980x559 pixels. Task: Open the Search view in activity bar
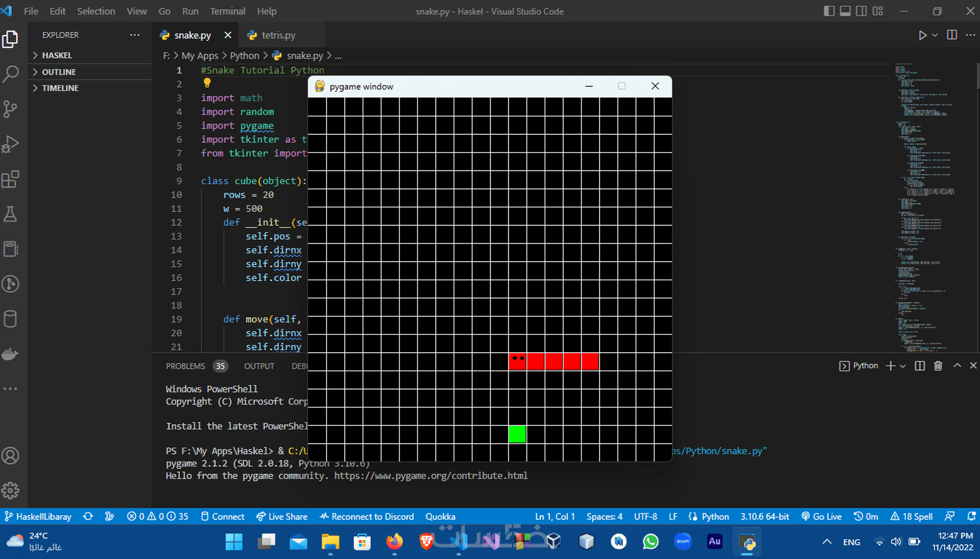point(10,74)
